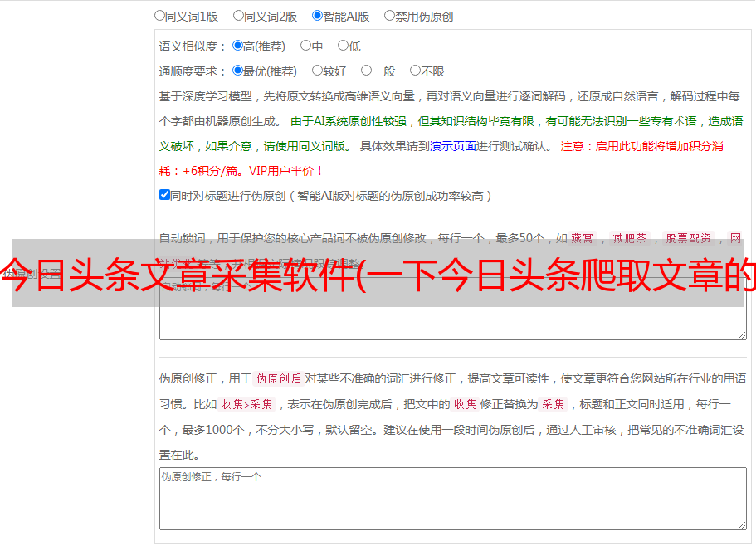Click the standalone 收集 tag after 把文中的
The width and height of the screenshot is (756, 546).
[465, 404]
